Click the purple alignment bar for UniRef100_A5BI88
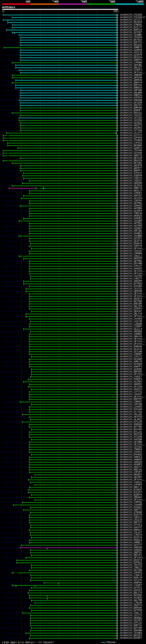This screenshot has width=146, height=644. point(69,548)
